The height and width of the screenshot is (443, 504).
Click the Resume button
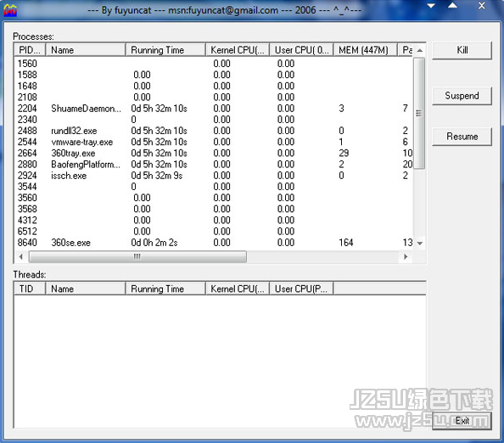[462, 137]
